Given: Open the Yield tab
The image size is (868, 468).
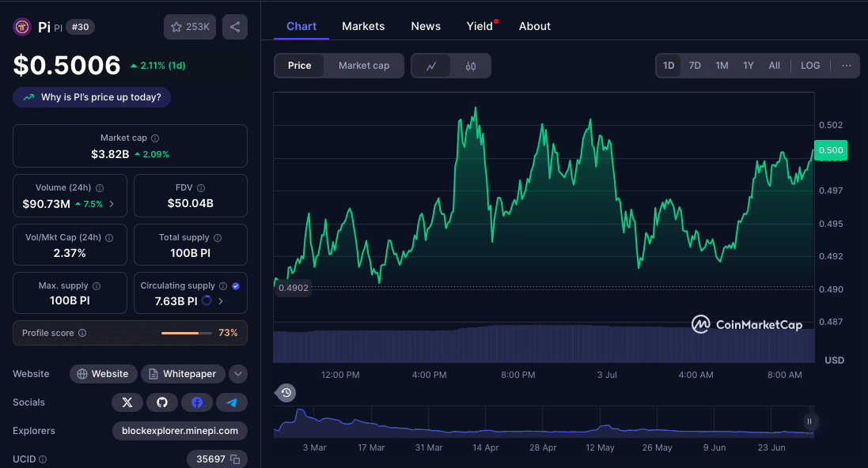Looking at the screenshot, I should point(479,26).
